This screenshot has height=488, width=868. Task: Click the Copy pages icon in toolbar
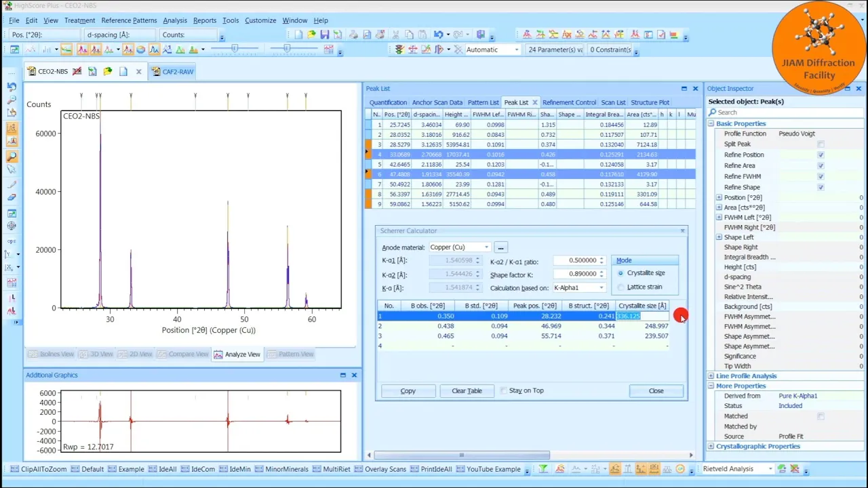coord(410,35)
